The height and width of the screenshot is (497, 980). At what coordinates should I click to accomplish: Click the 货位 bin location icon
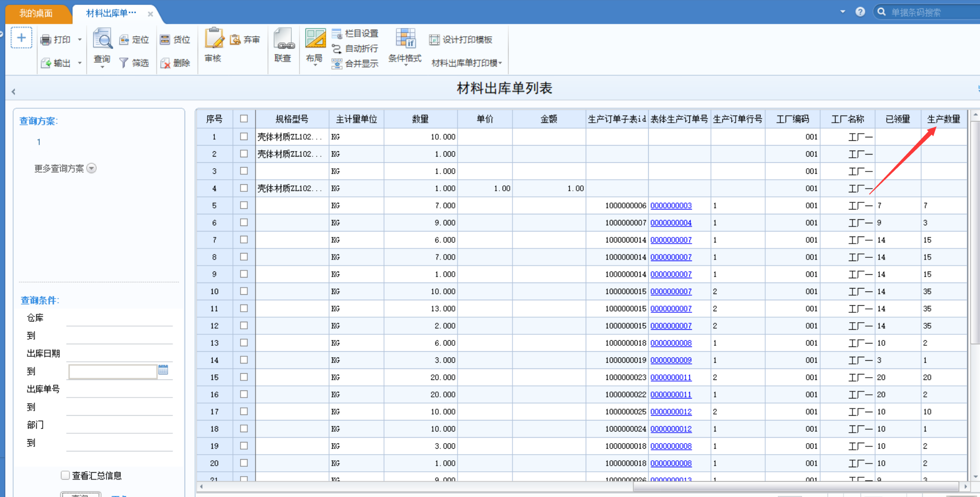(x=165, y=40)
